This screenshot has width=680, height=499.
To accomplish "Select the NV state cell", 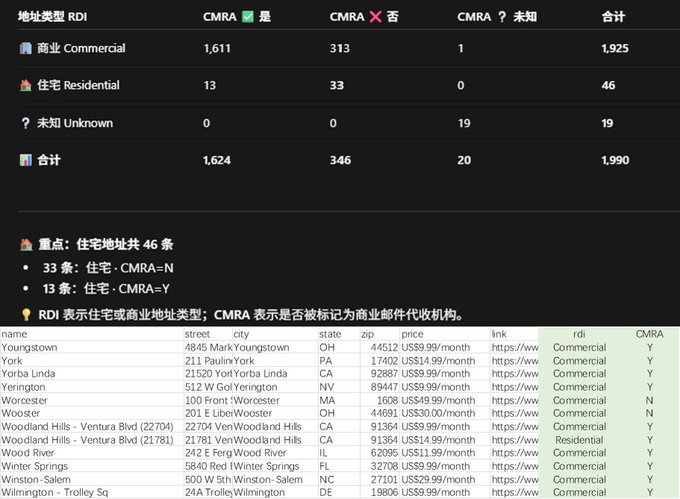I will click(x=339, y=387).
